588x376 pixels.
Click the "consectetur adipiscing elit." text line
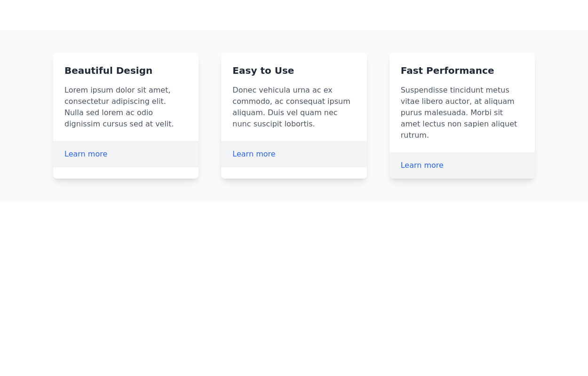(115, 102)
